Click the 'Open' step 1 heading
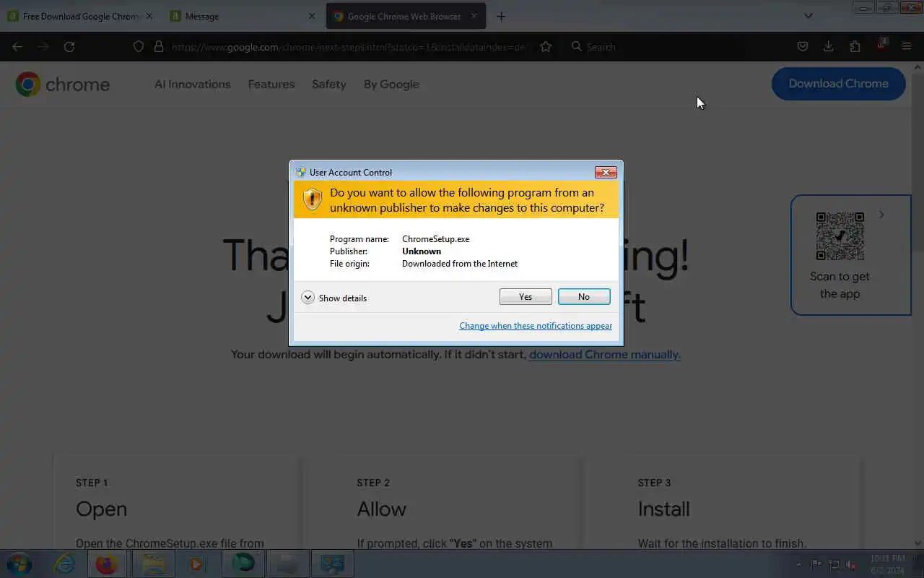Image resolution: width=924 pixels, height=578 pixels. [101, 509]
